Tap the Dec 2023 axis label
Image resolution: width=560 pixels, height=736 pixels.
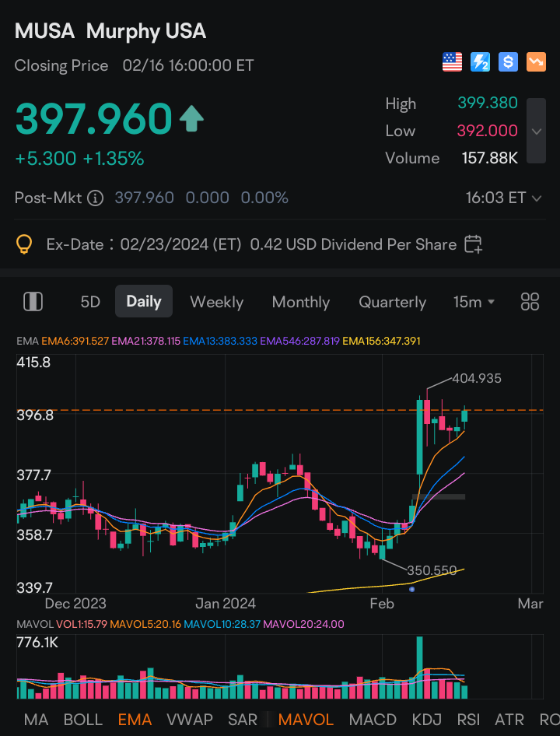point(75,603)
